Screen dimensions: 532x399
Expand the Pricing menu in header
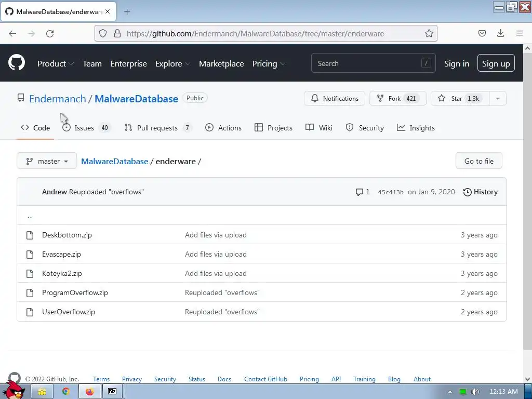(x=269, y=63)
